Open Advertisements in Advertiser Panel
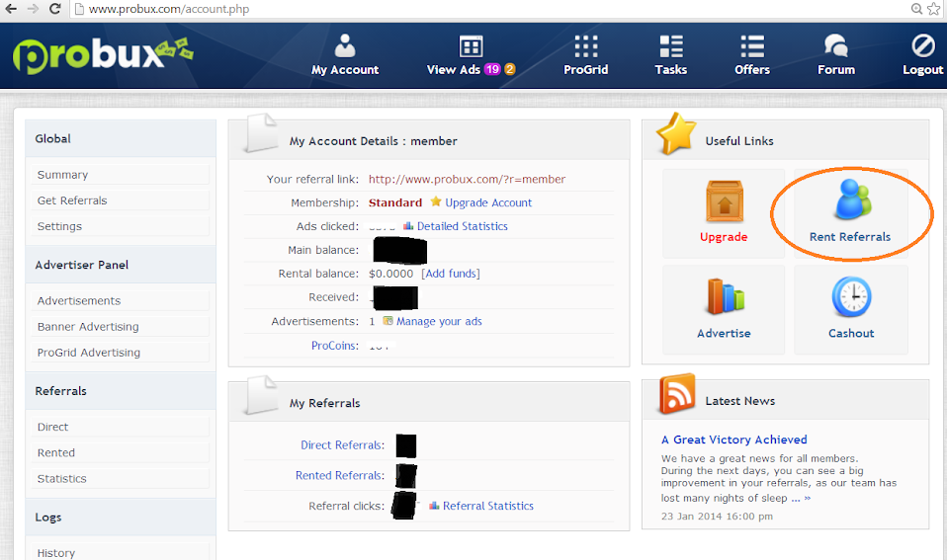947x560 pixels. (x=120, y=300)
